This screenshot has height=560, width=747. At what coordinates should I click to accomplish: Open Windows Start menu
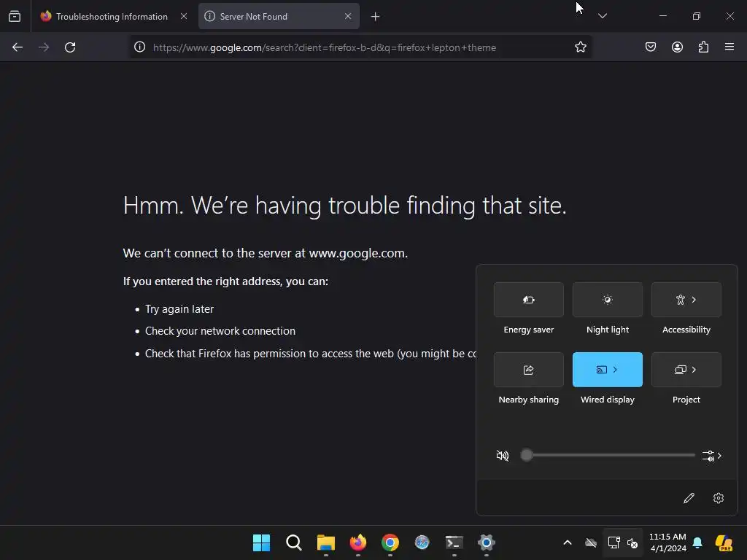pyautogui.click(x=262, y=542)
